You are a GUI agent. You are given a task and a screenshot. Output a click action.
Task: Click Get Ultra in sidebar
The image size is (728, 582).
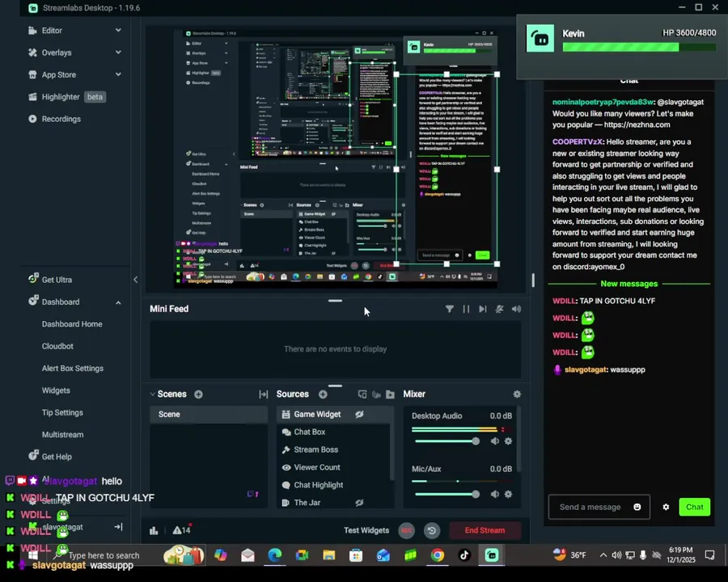(57, 280)
